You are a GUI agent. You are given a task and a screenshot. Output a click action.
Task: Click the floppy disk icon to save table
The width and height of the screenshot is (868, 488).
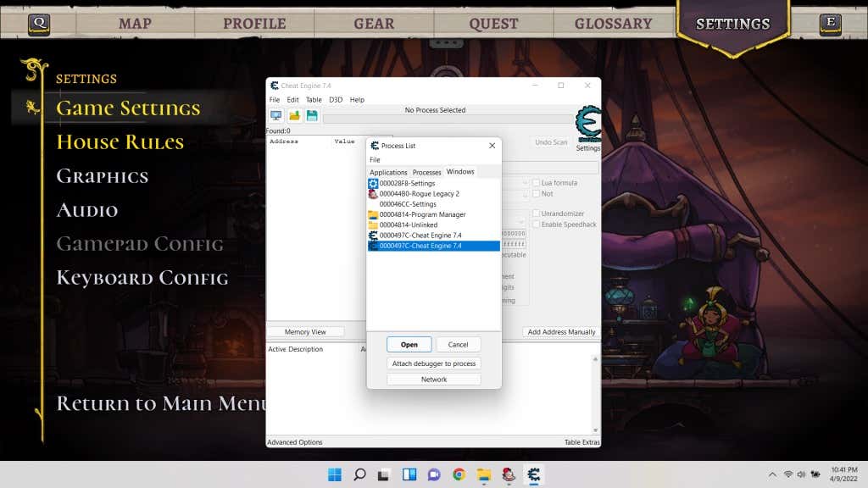[312, 116]
